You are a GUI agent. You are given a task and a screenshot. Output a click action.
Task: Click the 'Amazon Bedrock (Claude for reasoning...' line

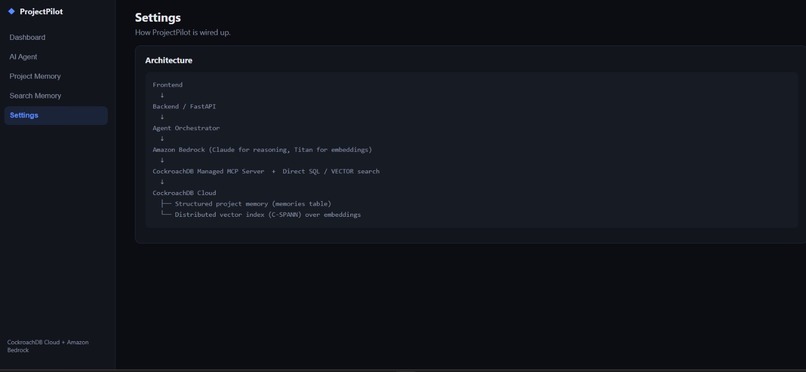tap(262, 150)
